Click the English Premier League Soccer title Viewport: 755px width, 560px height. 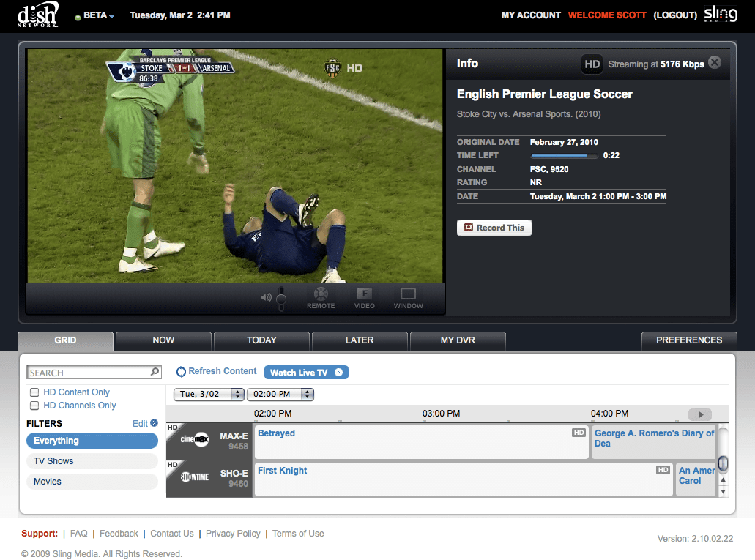click(545, 94)
